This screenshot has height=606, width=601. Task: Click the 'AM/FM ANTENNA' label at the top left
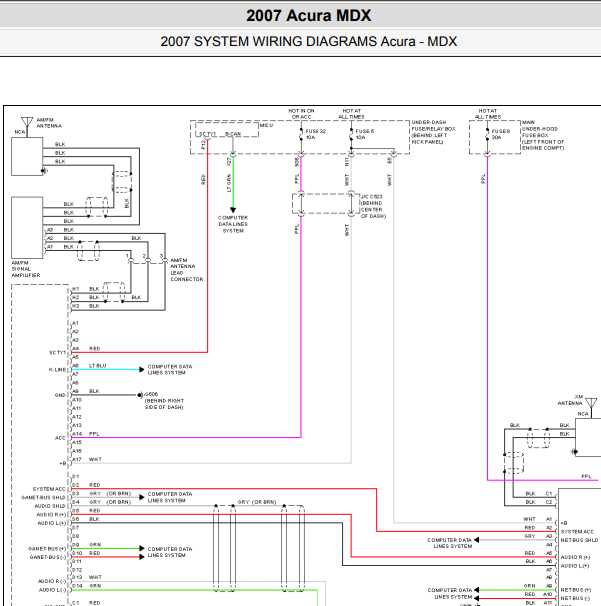tap(49, 123)
